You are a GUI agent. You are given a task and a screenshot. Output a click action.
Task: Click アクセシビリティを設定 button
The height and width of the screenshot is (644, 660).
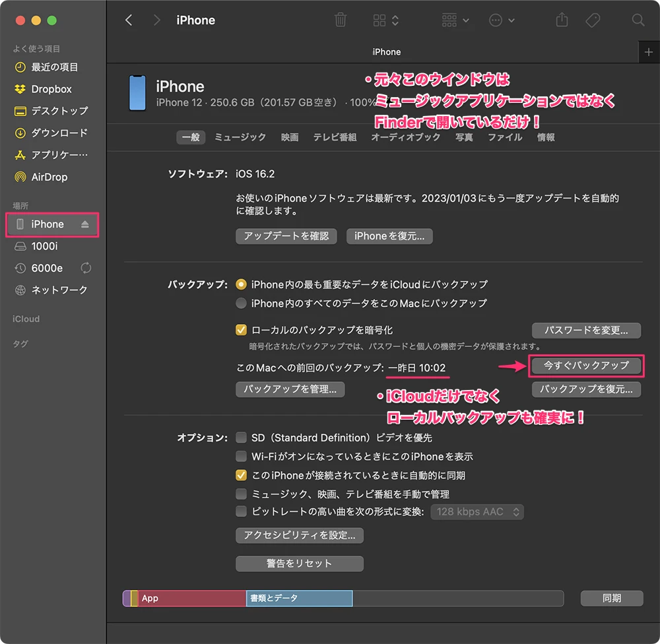pos(300,535)
